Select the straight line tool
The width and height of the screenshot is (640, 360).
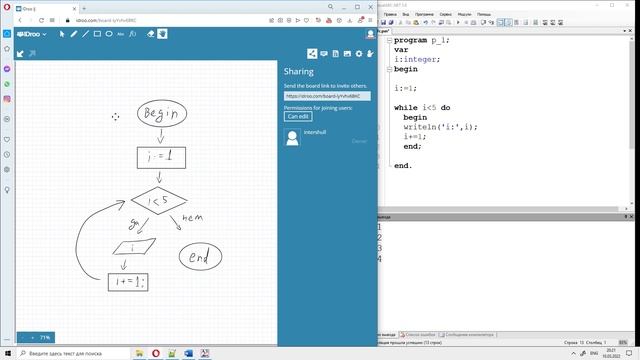pyautogui.click(x=85, y=34)
